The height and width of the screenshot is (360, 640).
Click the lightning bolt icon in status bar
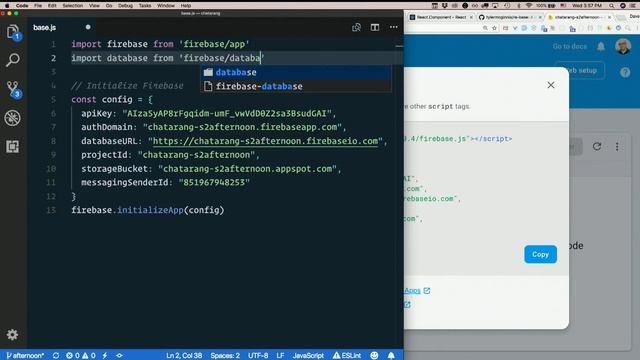coord(105,356)
